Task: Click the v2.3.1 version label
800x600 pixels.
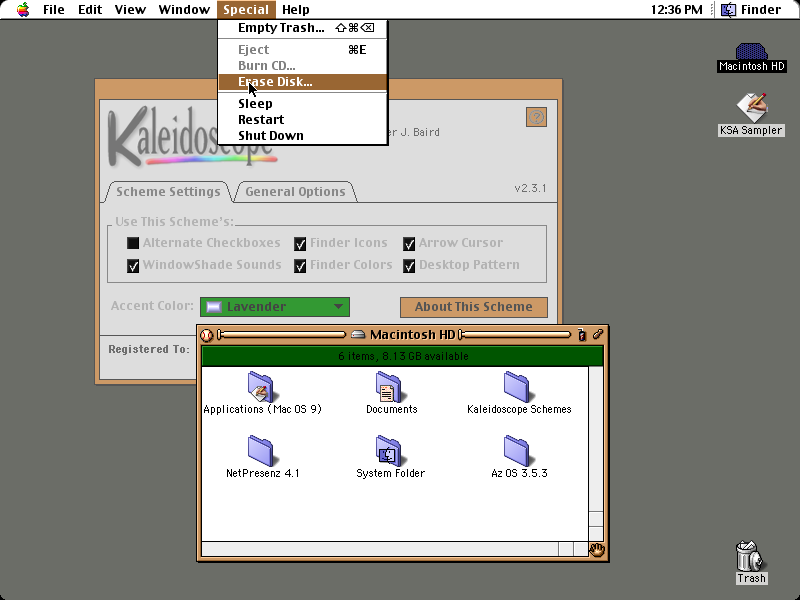Action: coord(530,188)
